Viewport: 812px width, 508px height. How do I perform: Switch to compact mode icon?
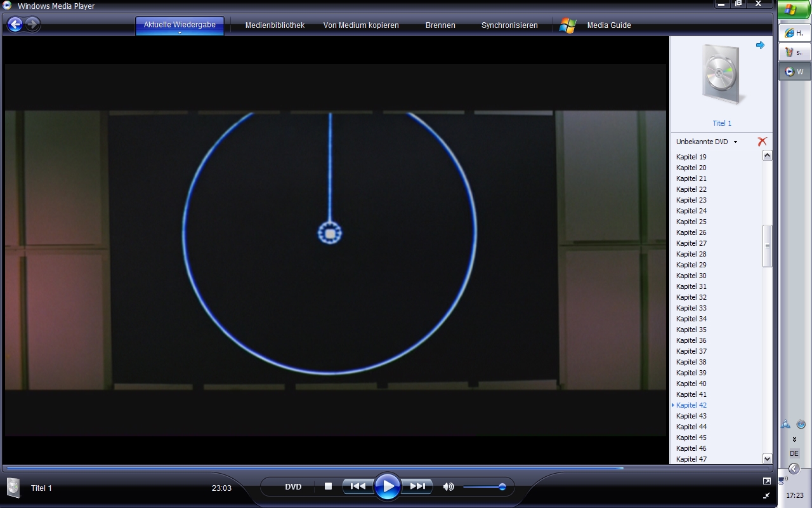tap(766, 495)
